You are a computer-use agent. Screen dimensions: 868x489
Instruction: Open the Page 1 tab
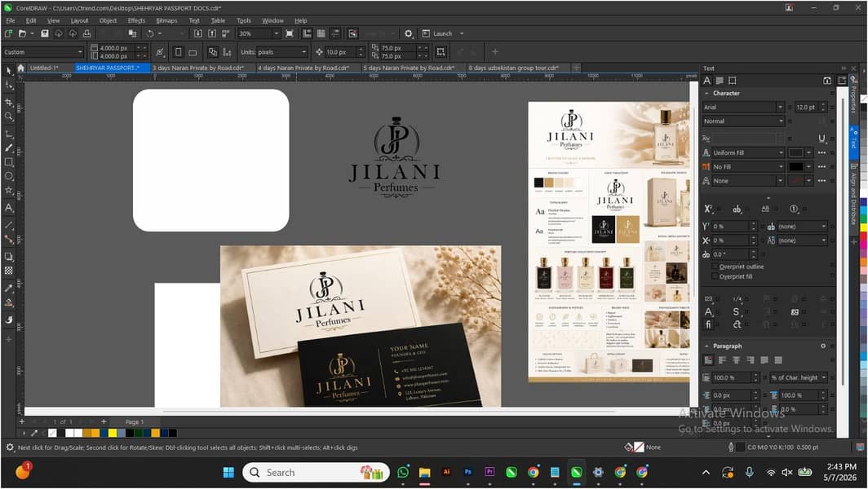(134, 421)
